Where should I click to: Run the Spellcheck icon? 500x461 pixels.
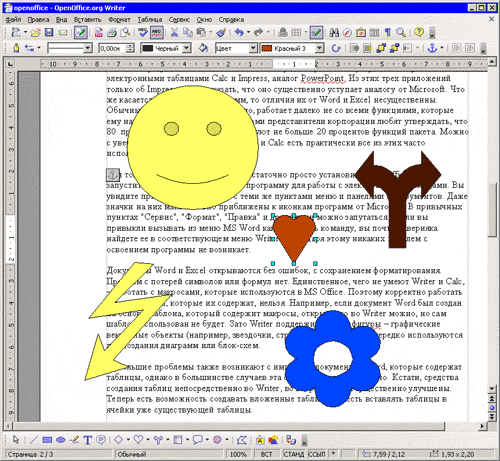(143, 32)
